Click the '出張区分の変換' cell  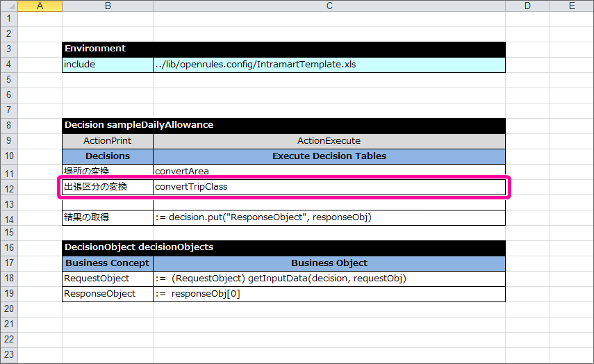[108, 187]
